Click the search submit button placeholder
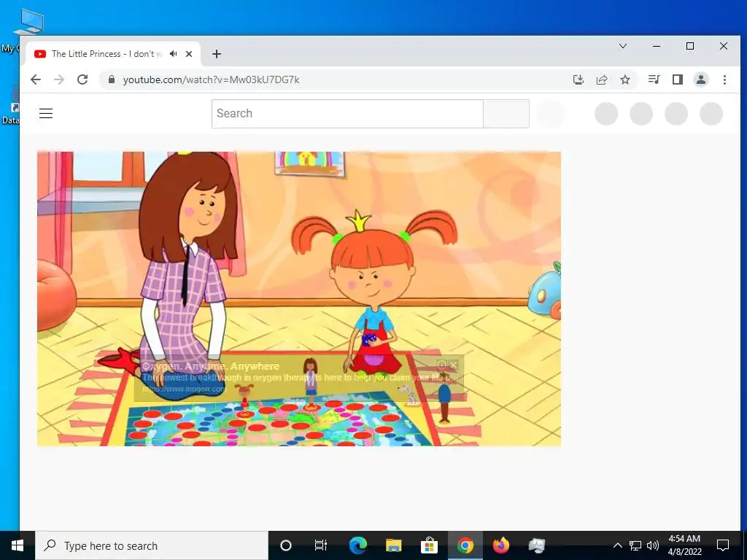Image resolution: width=747 pixels, height=560 pixels. (x=506, y=113)
